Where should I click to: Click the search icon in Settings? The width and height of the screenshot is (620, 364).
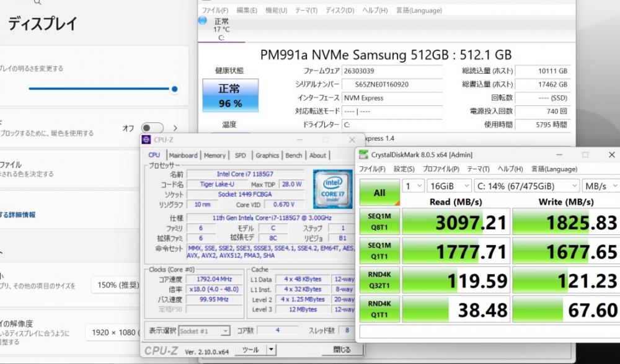[x=38, y=2]
